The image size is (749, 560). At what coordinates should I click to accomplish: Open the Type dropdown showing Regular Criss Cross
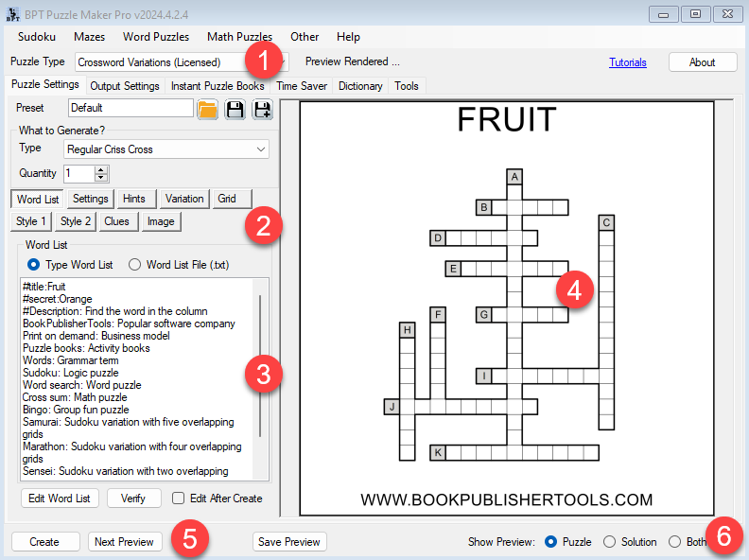coord(261,149)
